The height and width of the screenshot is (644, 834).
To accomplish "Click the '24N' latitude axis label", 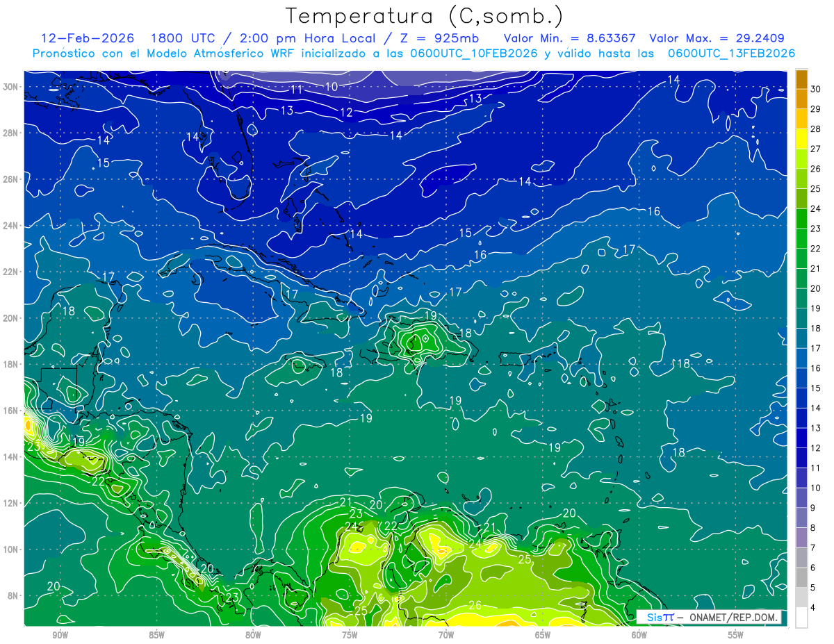I will 12,225.
